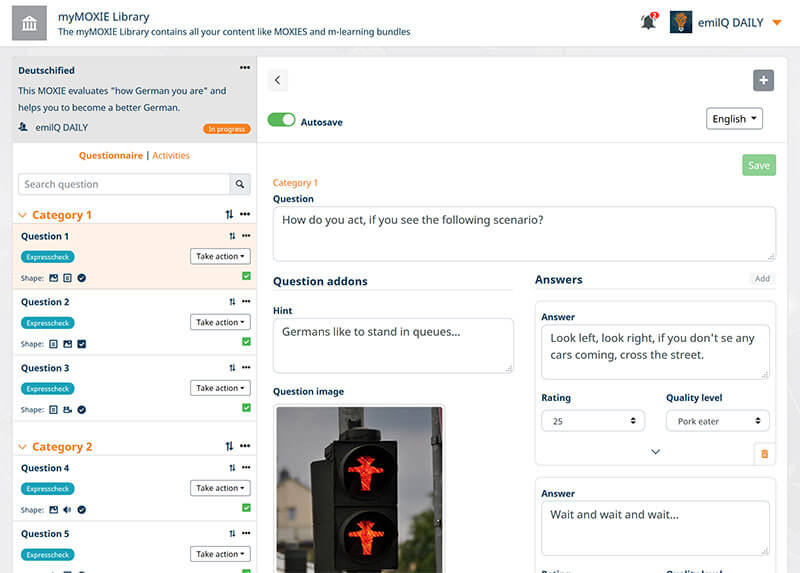
Task: Delete first answer with trash icon
Action: [764, 454]
